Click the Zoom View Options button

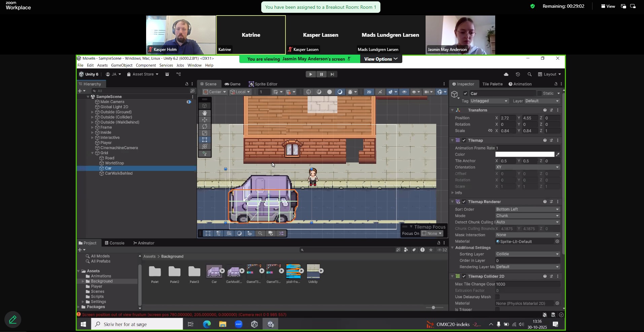[381, 59]
